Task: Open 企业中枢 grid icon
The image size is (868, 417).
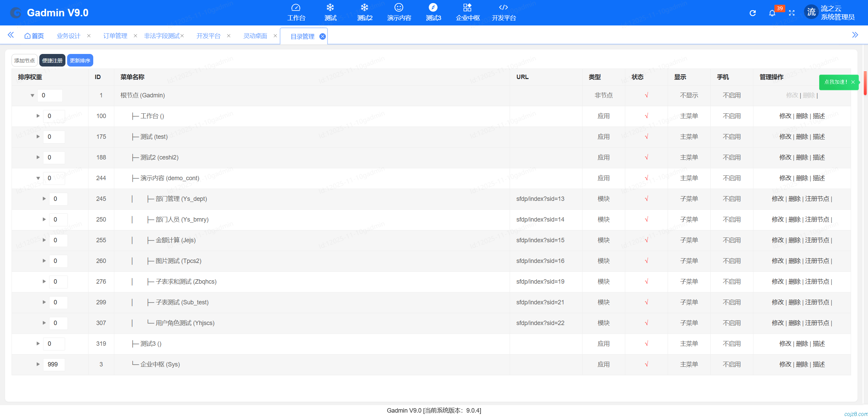Action: click(x=467, y=7)
